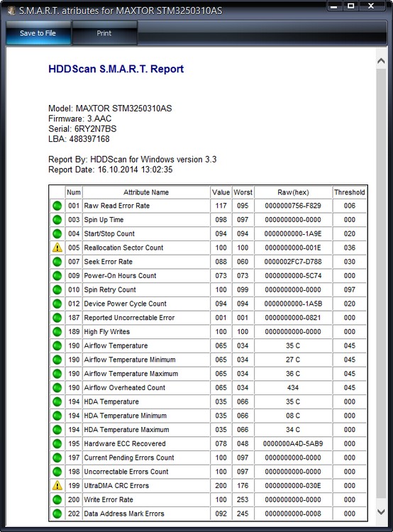Click green status icon for Start/Stop Count
This screenshot has width=393, height=532.
tap(57, 234)
